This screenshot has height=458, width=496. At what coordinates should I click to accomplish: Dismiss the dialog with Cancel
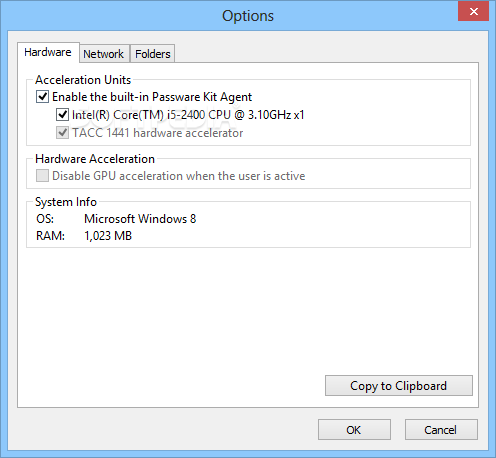pos(441,430)
